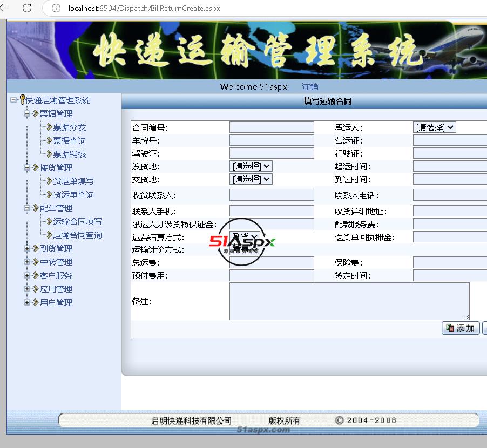Click the site info icon in address bar
Screen dimensions: 487x448
click(x=56, y=8)
